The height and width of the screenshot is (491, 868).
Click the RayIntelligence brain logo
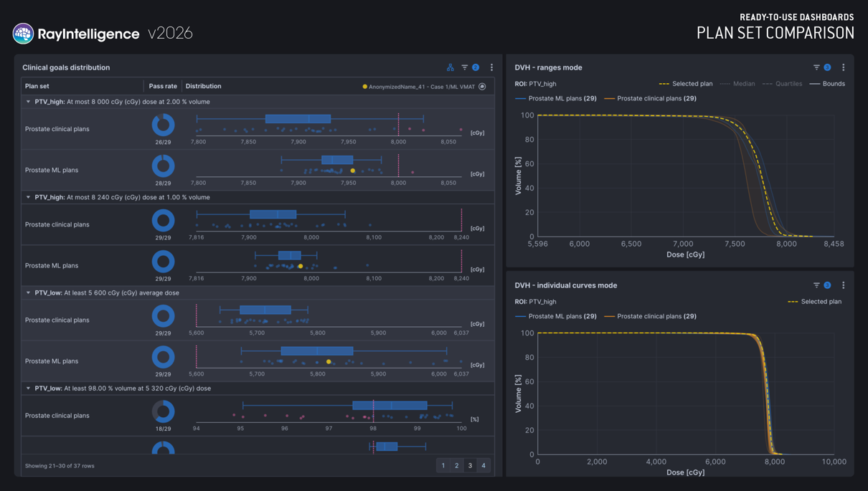pos(23,33)
